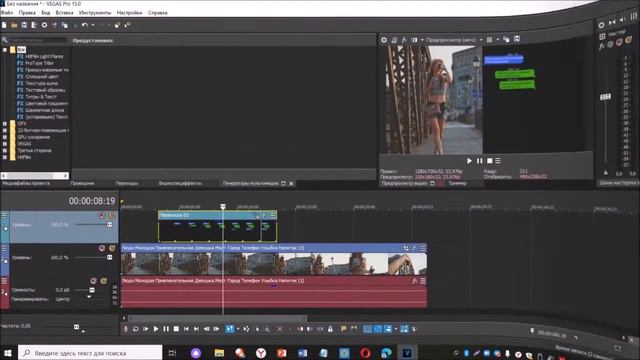Open the Вид menu
Image resolution: width=640 pixels, height=360 pixels.
coord(46,13)
